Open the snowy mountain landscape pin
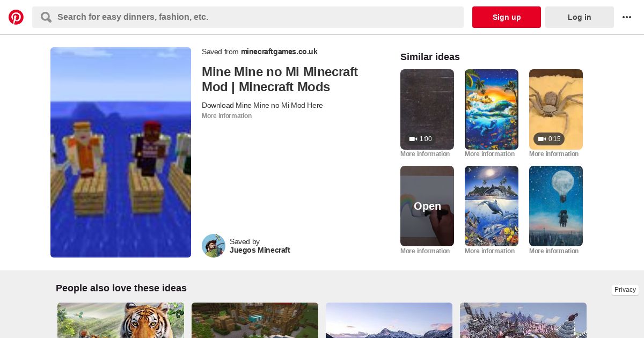This screenshot has width=644, height=338. [x=389, y=320]
